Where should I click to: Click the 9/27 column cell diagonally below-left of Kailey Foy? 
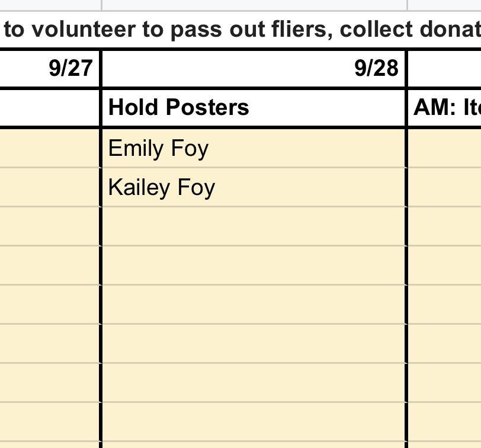coord(50,226)
